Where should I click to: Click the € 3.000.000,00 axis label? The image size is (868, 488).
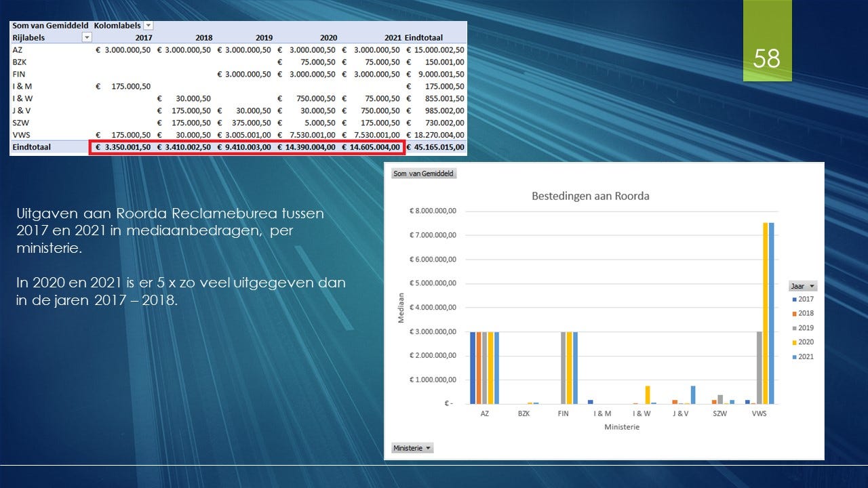[x=434, y=331]
